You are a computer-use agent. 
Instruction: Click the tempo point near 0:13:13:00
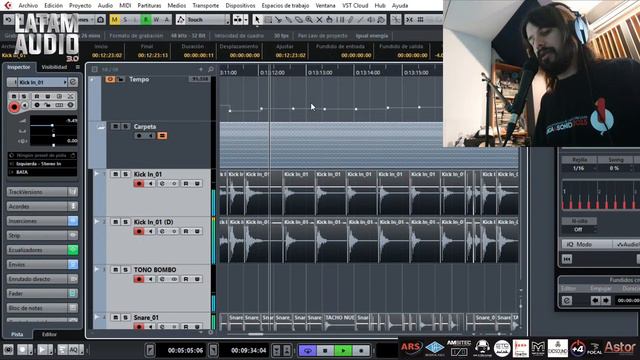(x=324, y=109)
